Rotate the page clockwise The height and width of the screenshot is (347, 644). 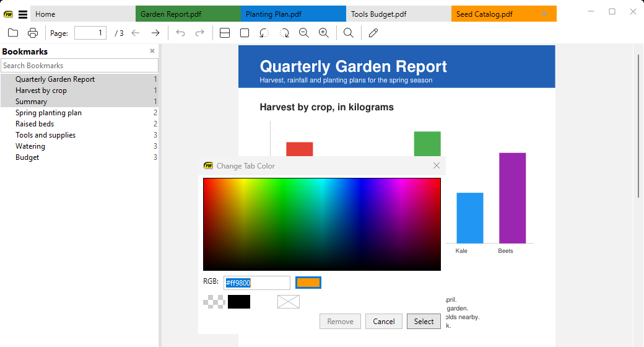click(x=284, y=33)
